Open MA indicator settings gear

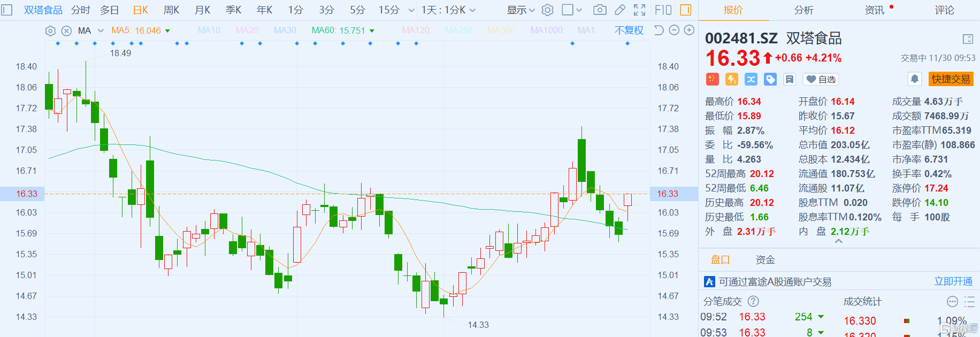pos(50,30)
